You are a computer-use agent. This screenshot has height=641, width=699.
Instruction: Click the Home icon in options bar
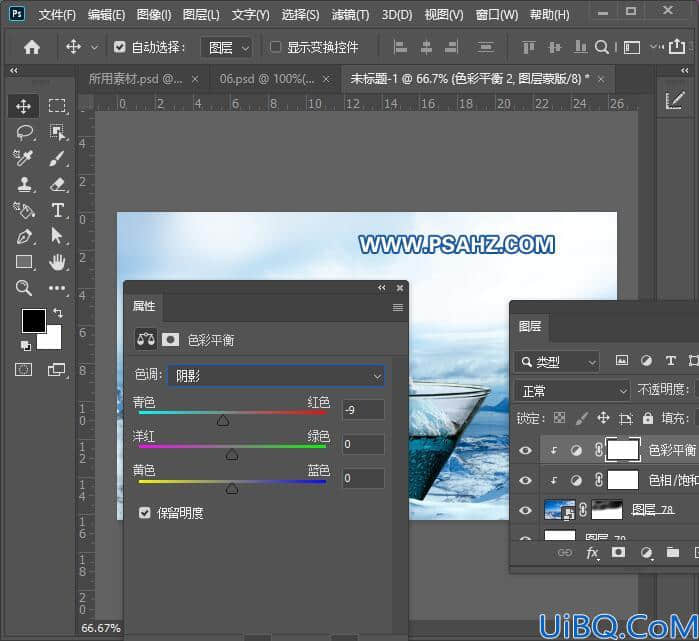tap(32, 47)
